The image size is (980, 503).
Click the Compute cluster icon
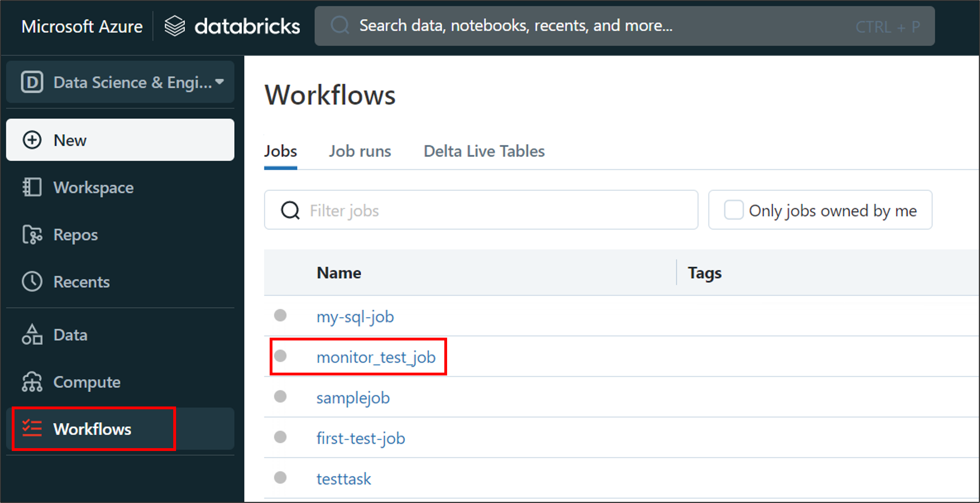(32, 382)
